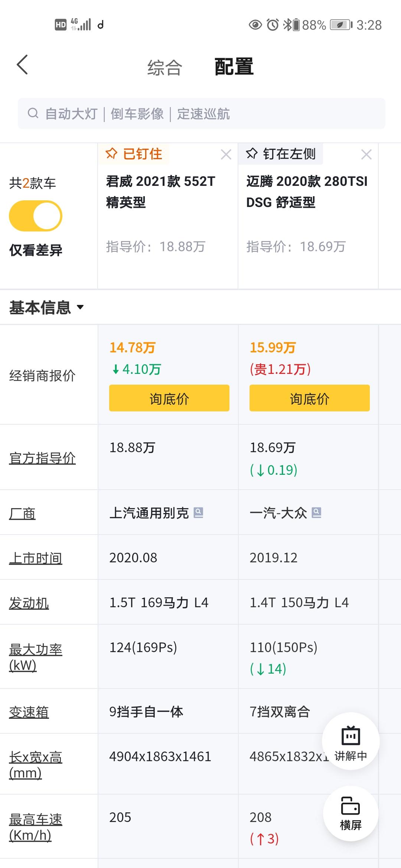
Task: Tap 迈腾's 指导价: 18.69万 header text
Action: (296, 246)
